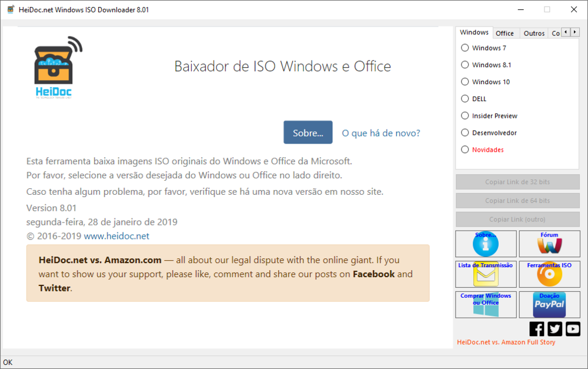Image resolution: width=588 pixels, height=369 pixels.
Task: Open the 'O que há de novo?' link
Action: [x=381, y=133]
